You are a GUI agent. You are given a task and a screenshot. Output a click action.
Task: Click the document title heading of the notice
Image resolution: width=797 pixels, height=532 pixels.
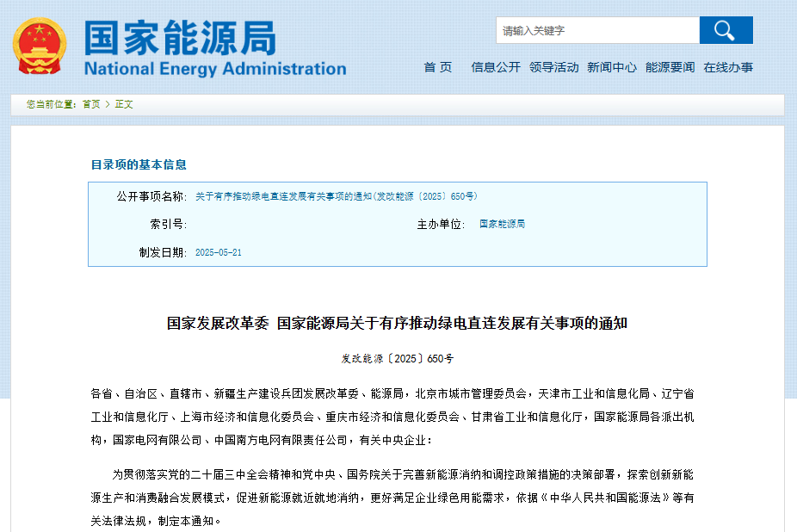[398, 325]
